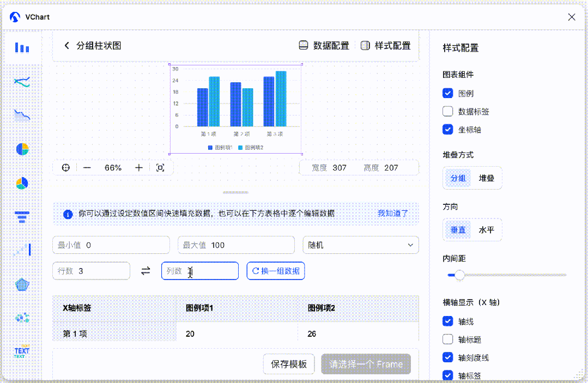Click the 内间距 slider handle
Image resolution: width=588 pixels, height=383 pixels.
tap(459, 275)
